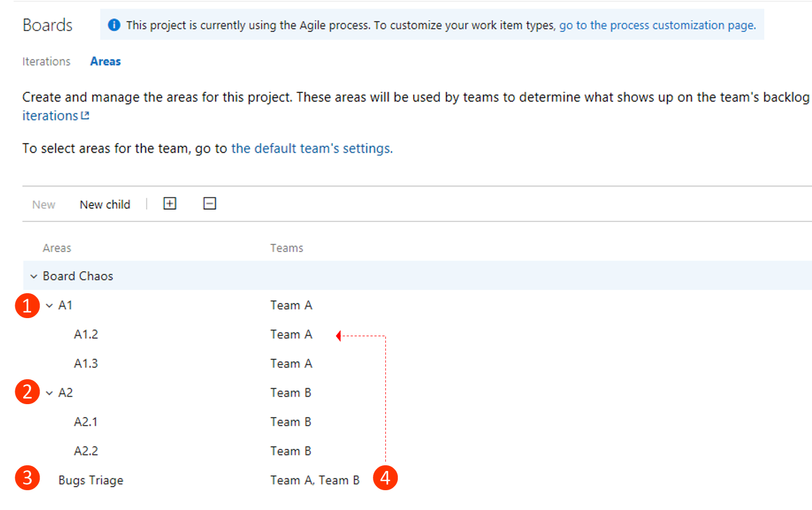The height and width of the screenshot is (510, 812).
Task: Select the A1.2 area row
Action: (x=418, y=335)
